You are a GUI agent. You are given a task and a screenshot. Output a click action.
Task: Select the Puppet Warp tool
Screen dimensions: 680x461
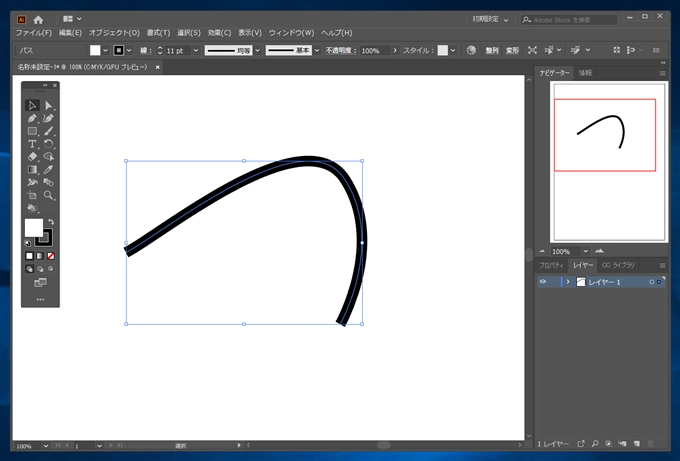click(32, 182)
